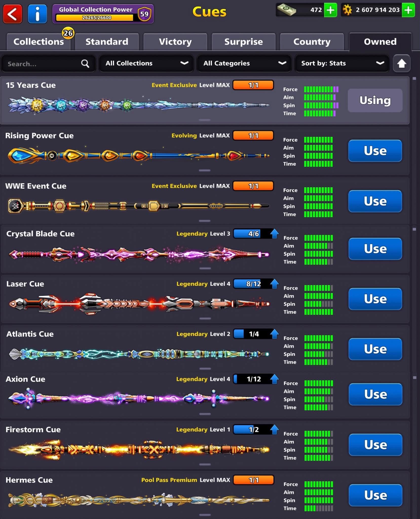Viewport: 420px width, 519px height.
Task: Tap the red back arrow icon
Action: coord(12,14)
